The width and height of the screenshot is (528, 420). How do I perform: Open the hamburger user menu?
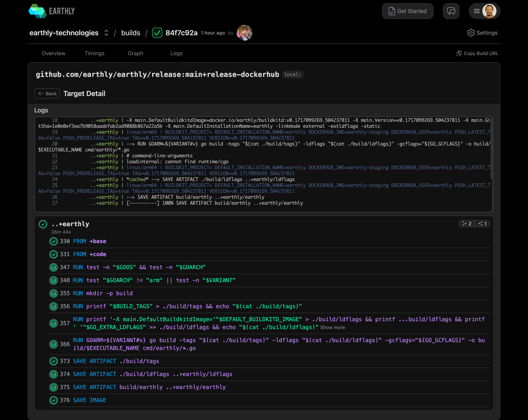[476, 11]
